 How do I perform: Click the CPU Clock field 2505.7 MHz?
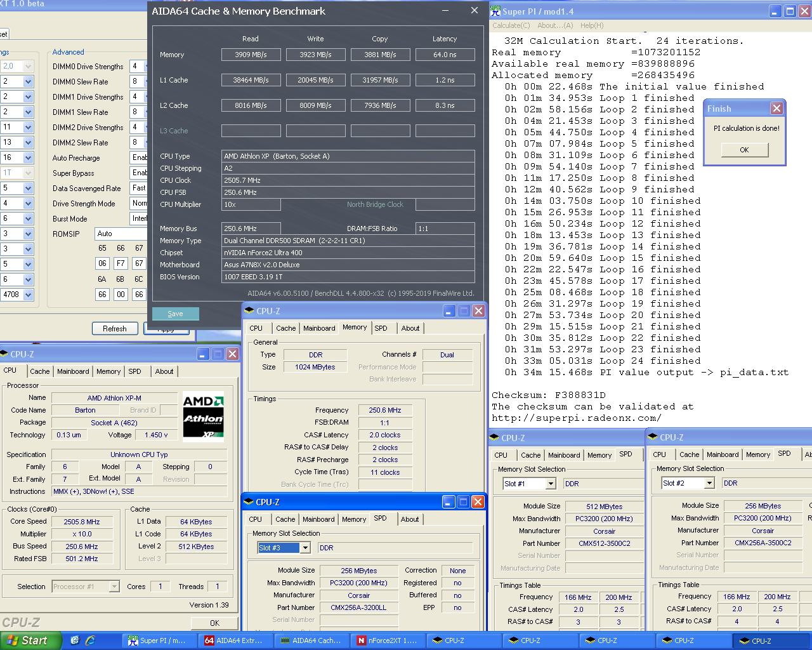(x=348, y=180)
